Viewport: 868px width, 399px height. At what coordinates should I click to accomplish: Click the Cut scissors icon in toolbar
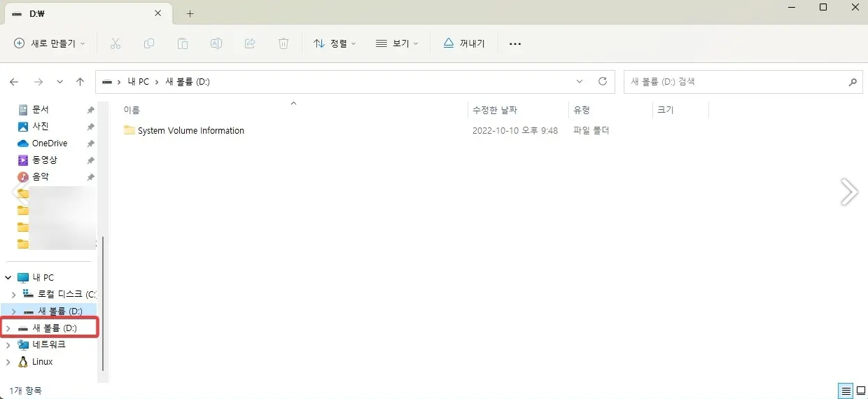(x=115, y=43)
